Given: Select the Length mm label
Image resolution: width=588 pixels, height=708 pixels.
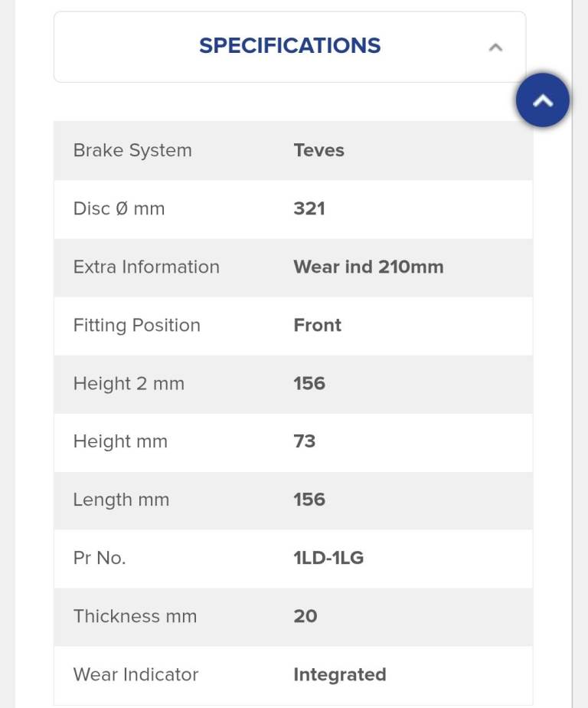Looking at the screenshot, I should (x=121, y=500).
